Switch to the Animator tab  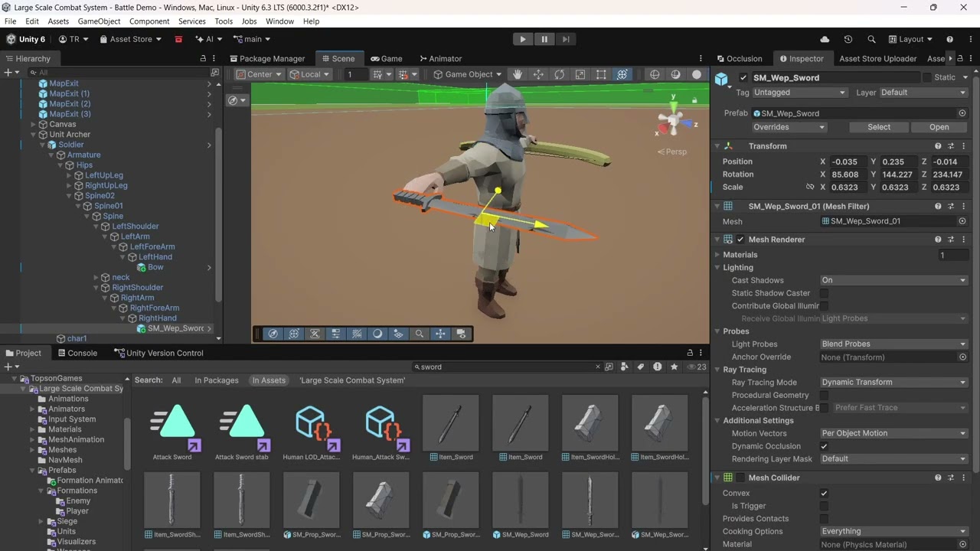[440, 58]
